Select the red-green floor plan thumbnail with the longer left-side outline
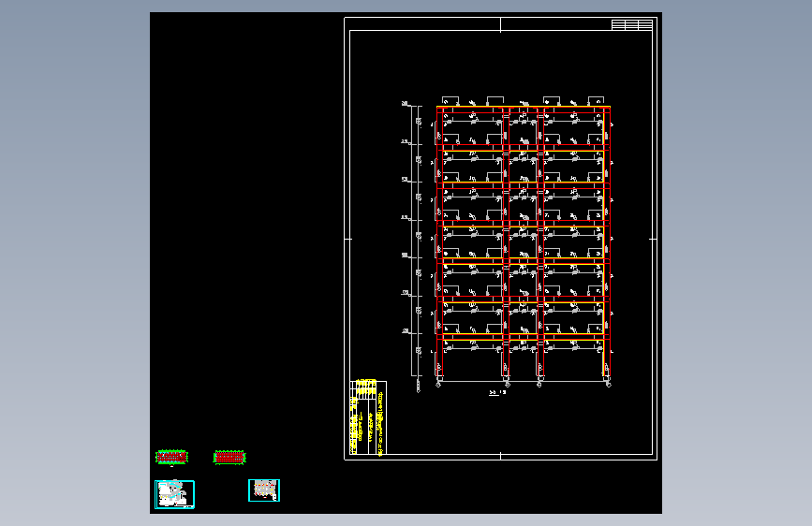 (171, 457)
